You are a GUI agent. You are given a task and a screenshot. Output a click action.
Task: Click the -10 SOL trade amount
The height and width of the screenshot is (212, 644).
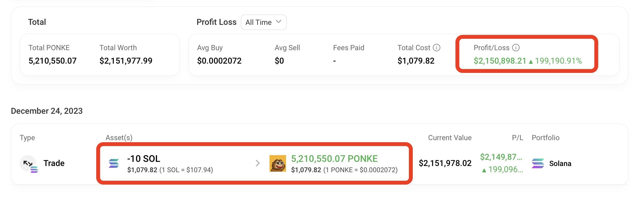coord(144,158)
